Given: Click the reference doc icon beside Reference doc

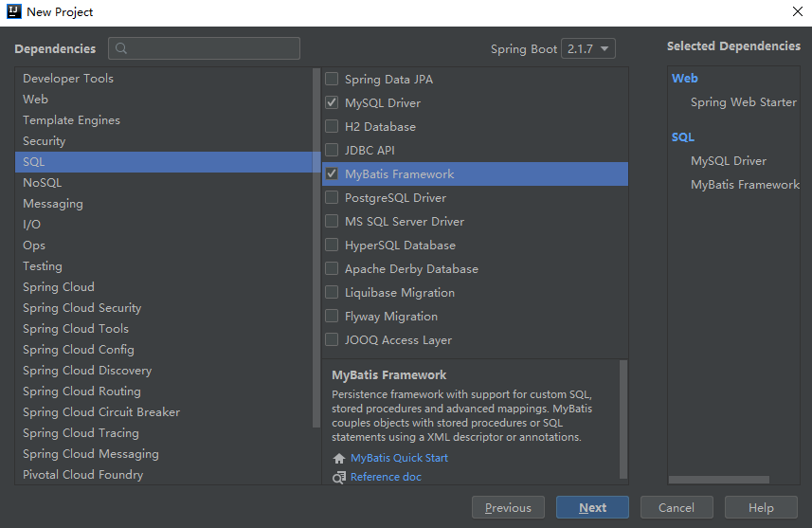Looking at the screenshot, I should (x=339, y=477).
